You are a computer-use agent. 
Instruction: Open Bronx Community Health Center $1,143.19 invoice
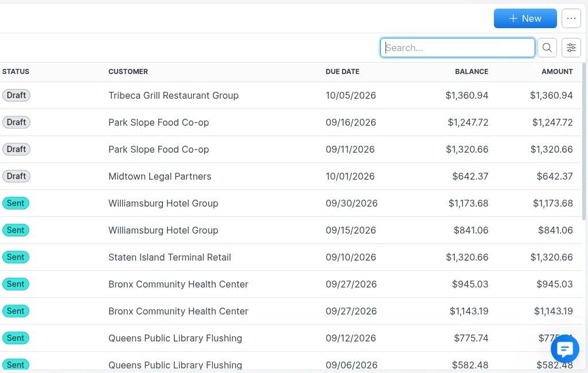pos(178,312)
